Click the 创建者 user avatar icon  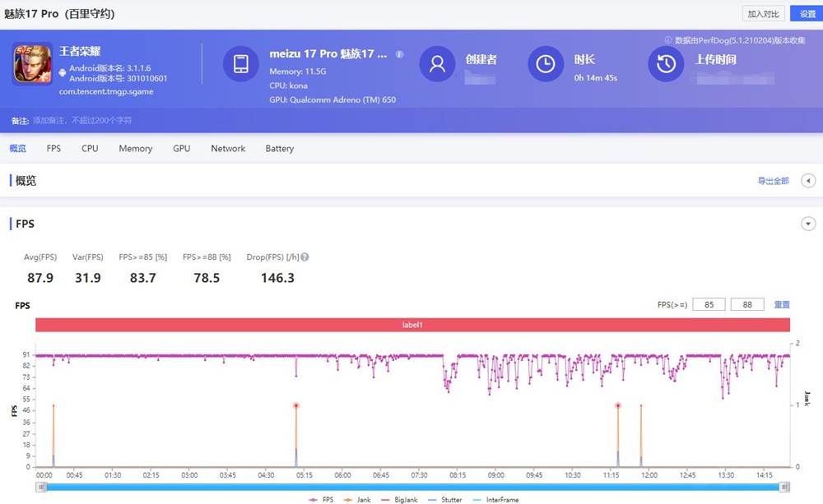(437, 64)
